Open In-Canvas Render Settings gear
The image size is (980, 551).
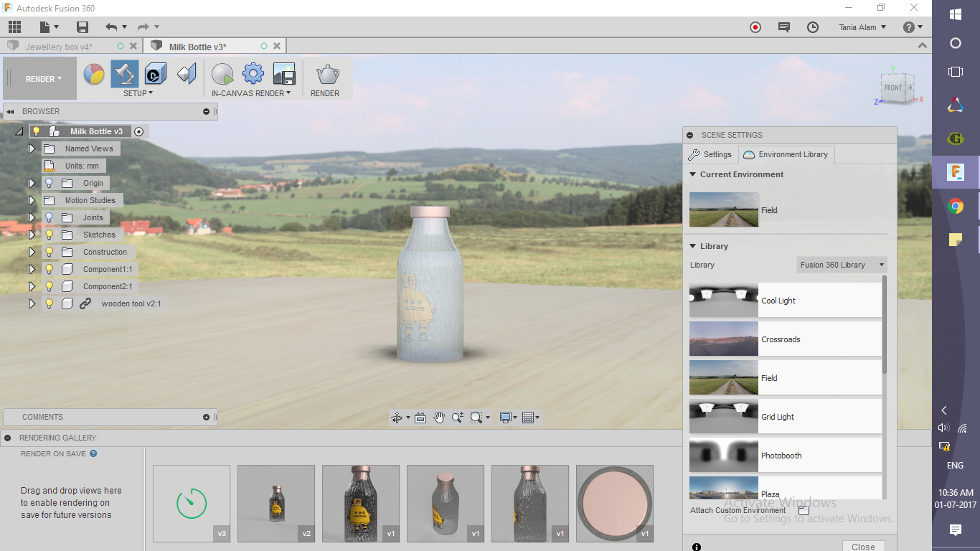click(253, 74)
